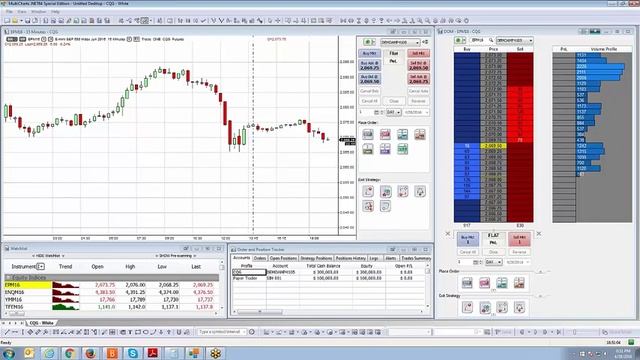Click first Place Order icon in DOM window

click(x=467, y=283)
